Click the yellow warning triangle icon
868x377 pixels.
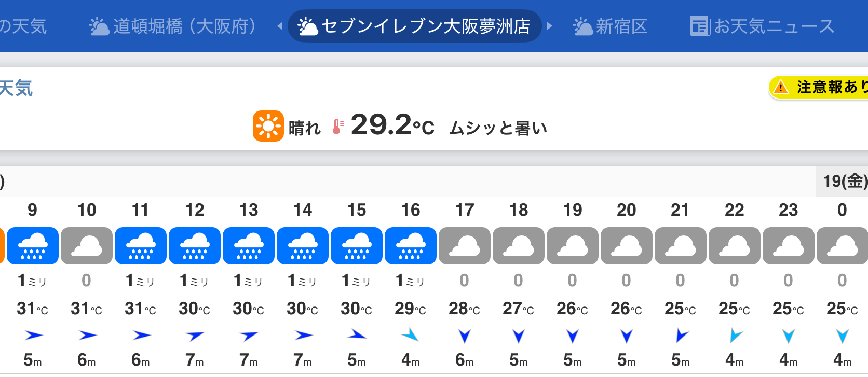pos(780,87)
